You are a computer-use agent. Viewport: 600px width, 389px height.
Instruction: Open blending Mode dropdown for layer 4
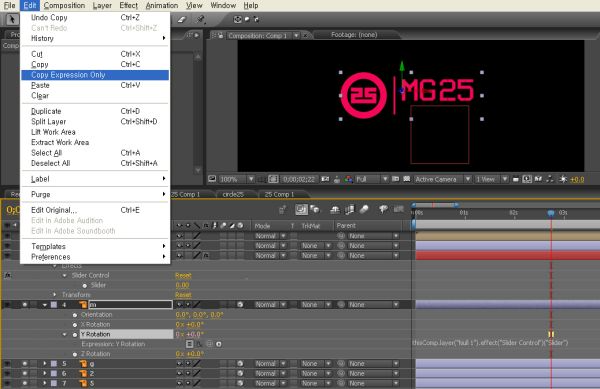(x=271, y=304)
